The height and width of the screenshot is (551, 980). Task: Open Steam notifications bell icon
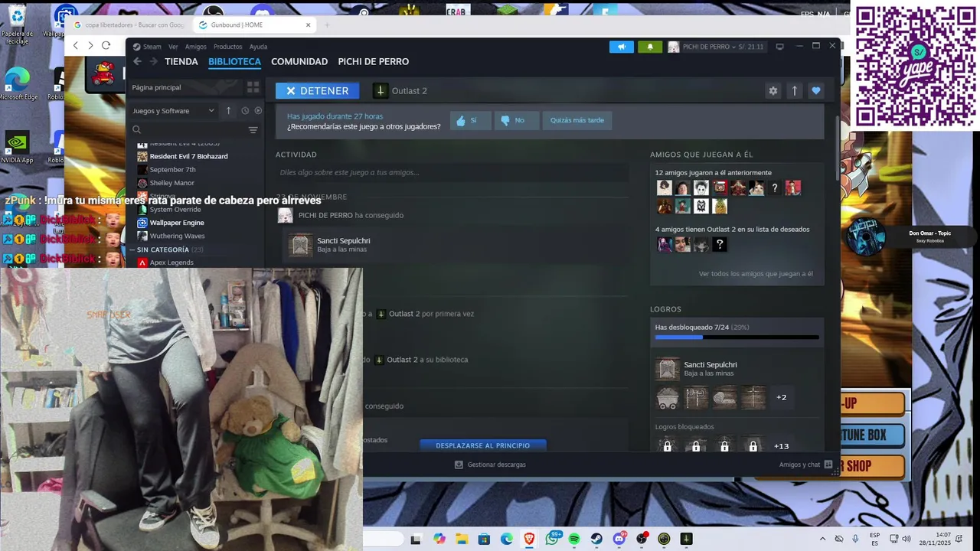[x=650, y=47]
